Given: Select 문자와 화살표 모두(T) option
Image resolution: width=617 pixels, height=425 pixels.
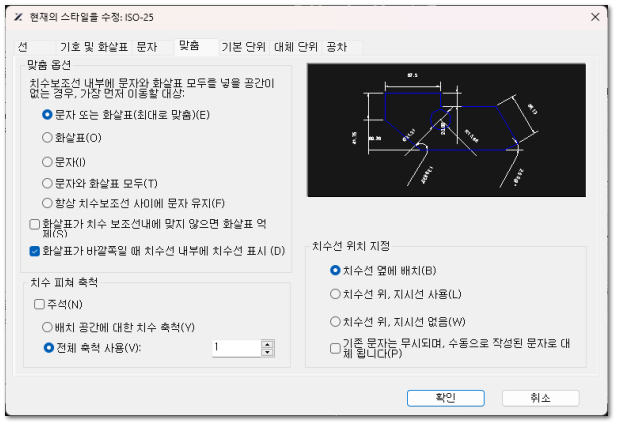Looking at the screenshot, I should click(100, 183).
